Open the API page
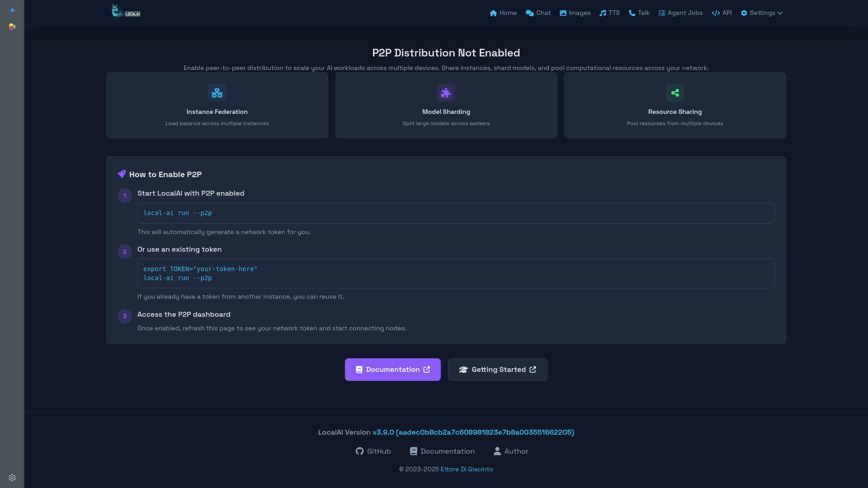Viewport: 868px width, 488px height. click(x=722, y=13)
